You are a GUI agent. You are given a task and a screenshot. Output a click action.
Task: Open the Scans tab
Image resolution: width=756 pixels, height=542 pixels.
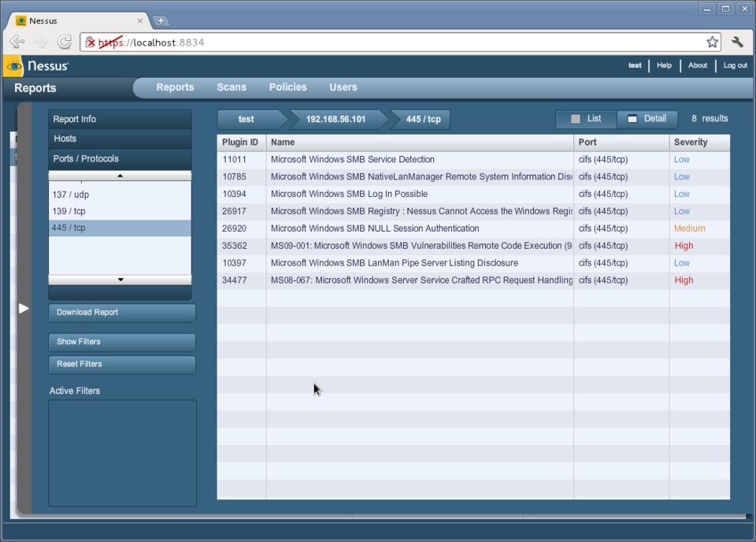(232, 87)
